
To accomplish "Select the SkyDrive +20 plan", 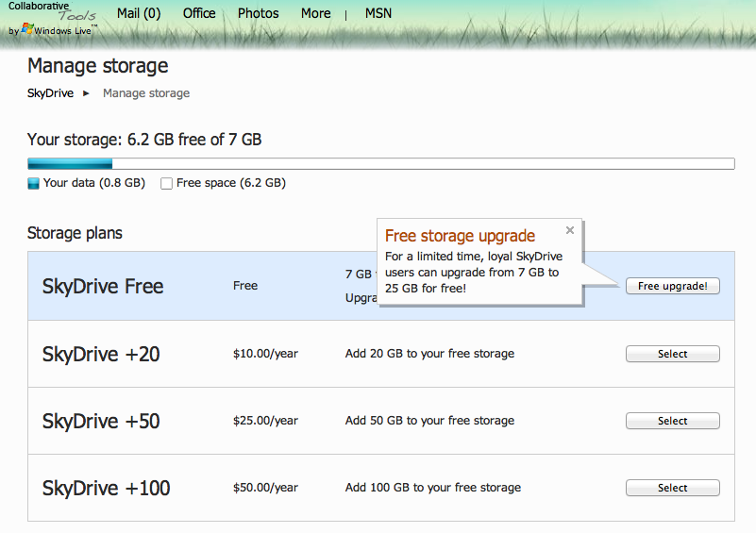I will click(673, 354).
